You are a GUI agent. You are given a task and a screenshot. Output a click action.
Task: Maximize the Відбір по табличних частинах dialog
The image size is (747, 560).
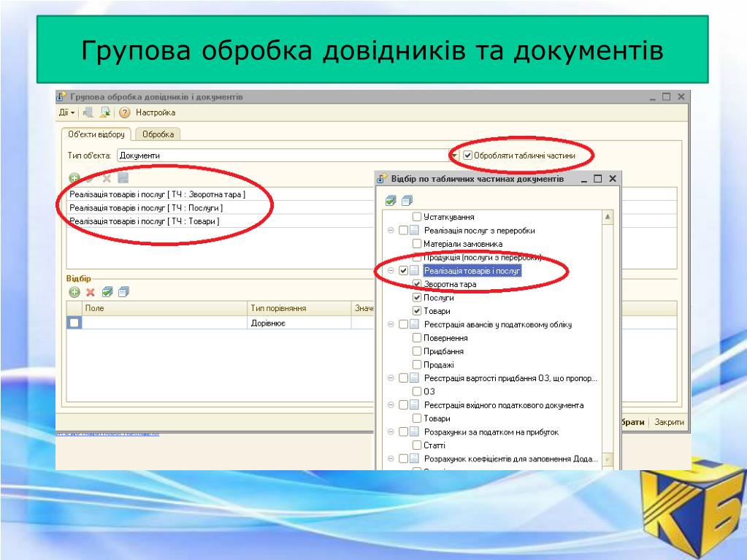click(x=598, y=179)
